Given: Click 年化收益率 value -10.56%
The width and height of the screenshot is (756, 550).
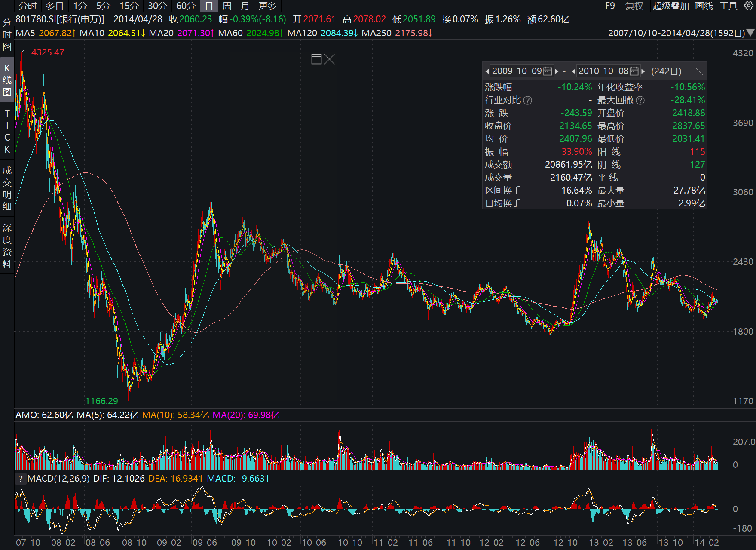Looking at the screenshot, I should pos(688,87).
